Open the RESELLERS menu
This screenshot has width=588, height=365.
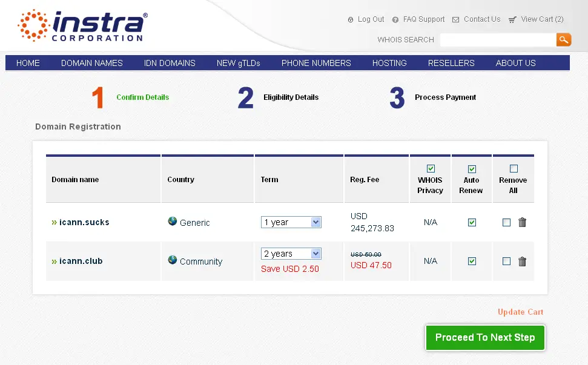(451, 63)
